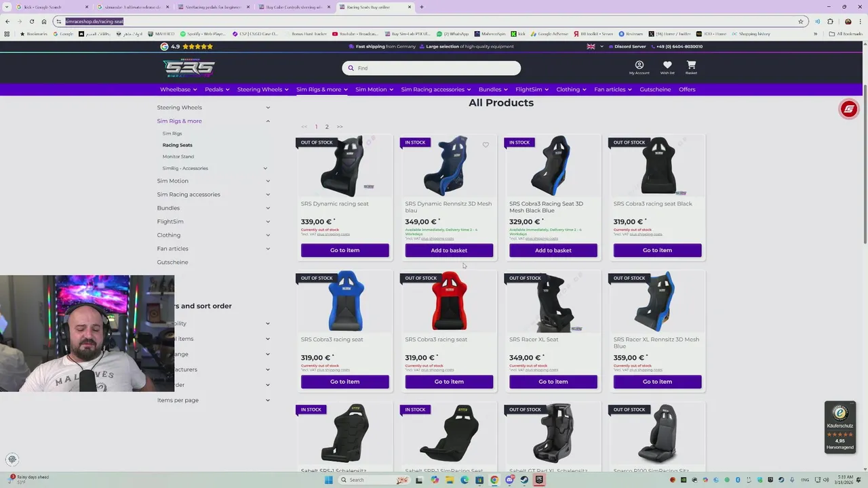Open browser extensions puzzle icon
Image resolution: width=868 pixels, height=488 pixels.
(x=830, y=21)
